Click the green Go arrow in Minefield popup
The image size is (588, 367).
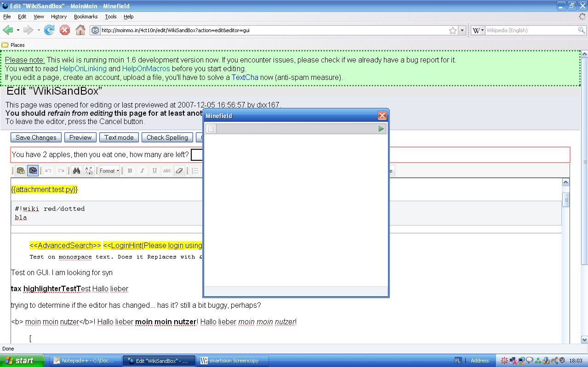coord(381,129)
